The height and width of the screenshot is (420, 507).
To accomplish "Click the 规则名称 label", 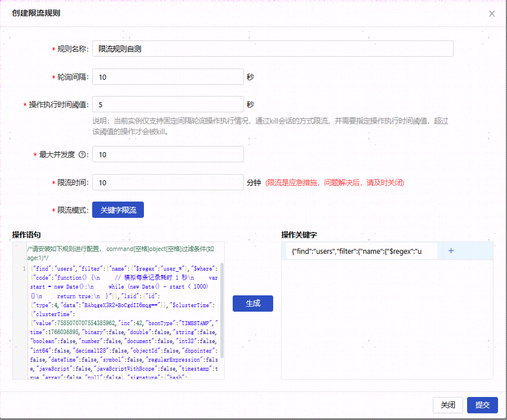I will coord(73,49).
